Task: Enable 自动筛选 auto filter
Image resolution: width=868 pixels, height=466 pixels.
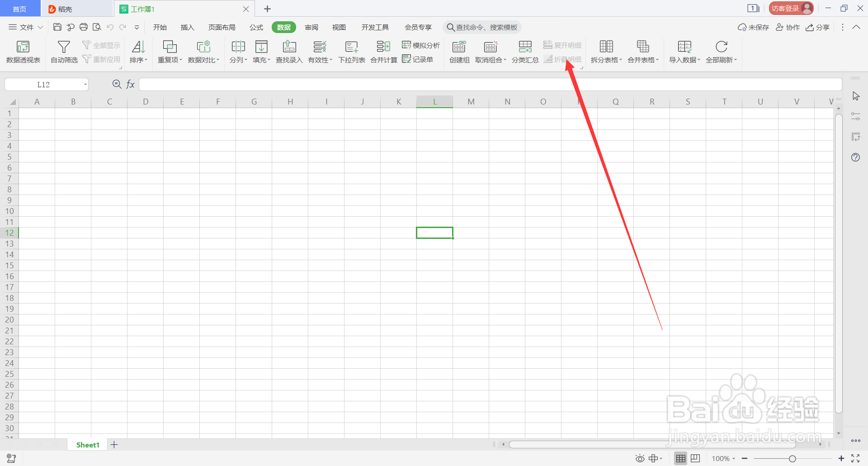Action: coord(64,52)
